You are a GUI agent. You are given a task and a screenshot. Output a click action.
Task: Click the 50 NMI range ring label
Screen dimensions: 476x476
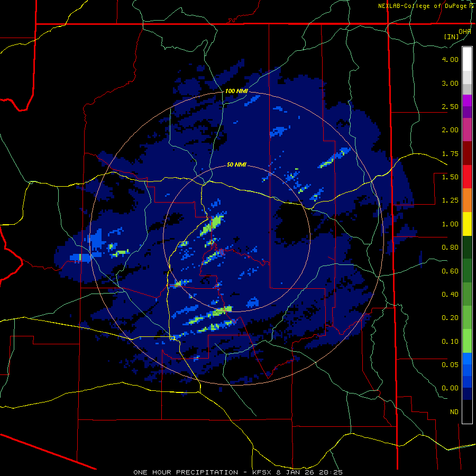[236, 165]
